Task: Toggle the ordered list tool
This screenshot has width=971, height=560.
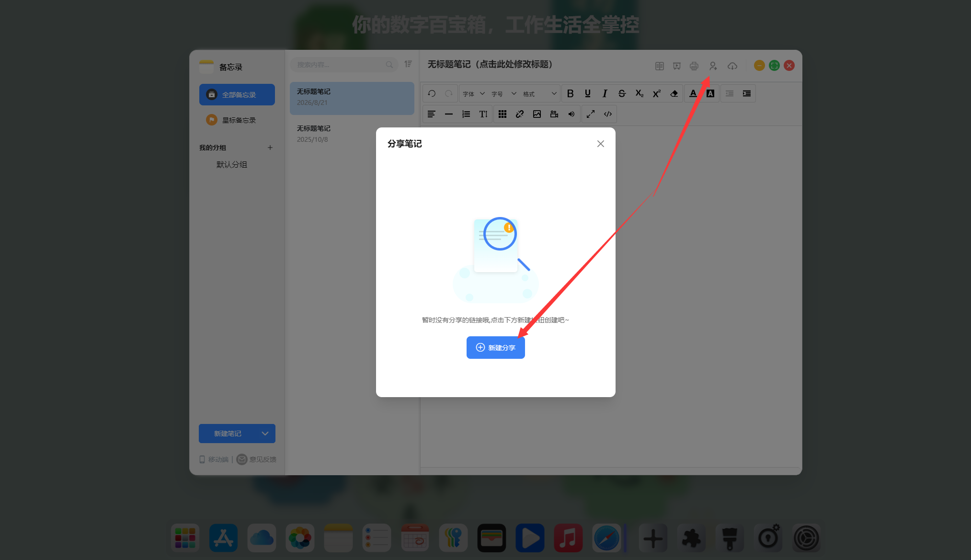Action: 466,114
